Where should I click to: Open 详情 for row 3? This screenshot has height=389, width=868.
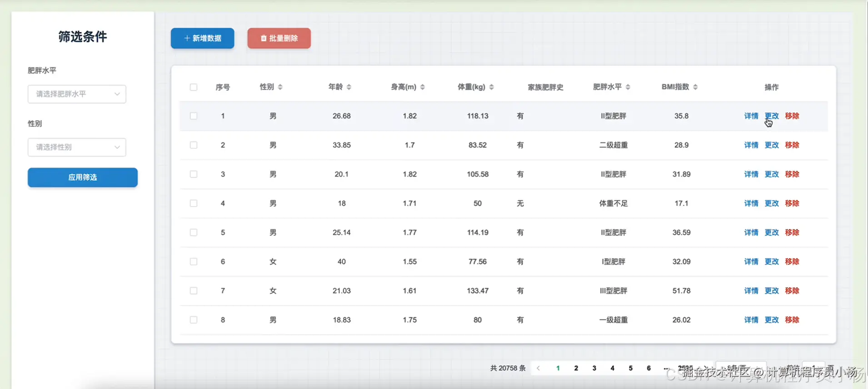click(x=751, y=174)
